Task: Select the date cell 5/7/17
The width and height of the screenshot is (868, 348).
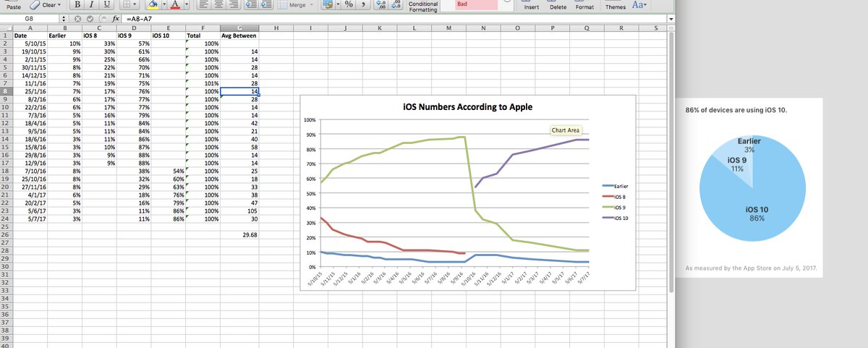Action: click(x=30, y=218)
